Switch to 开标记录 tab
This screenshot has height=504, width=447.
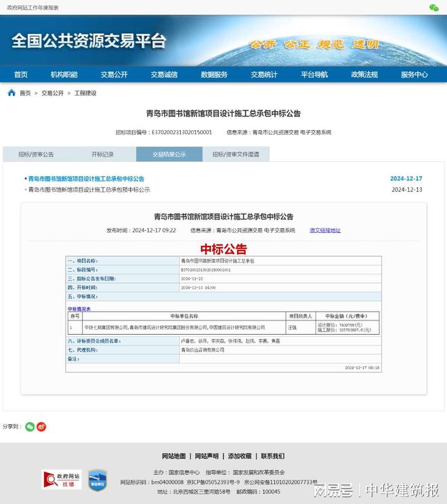point(102,154)
